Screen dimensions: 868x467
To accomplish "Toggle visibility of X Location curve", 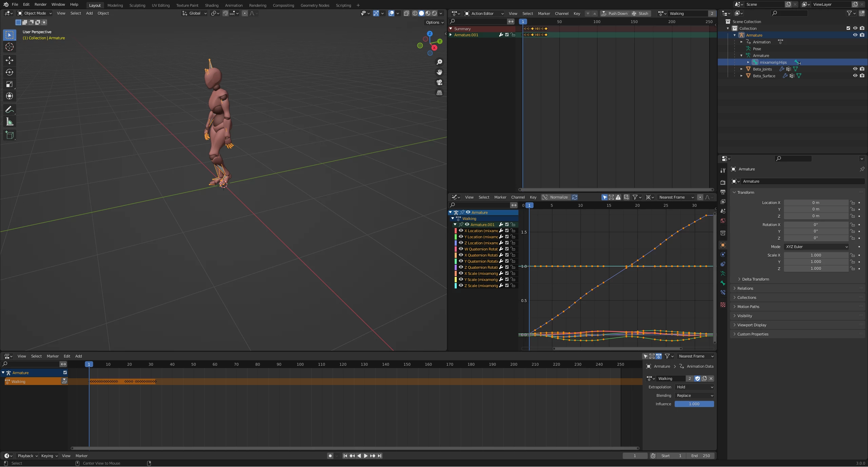I will click(x=461, y=231).
